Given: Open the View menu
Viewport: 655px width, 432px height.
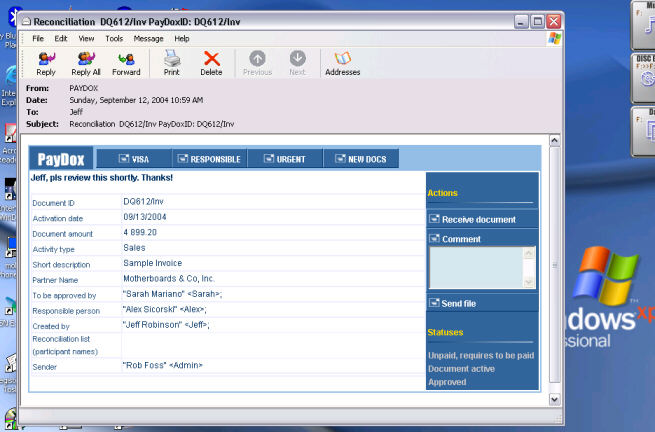Looking at the screenshot, I should (86, 38).
